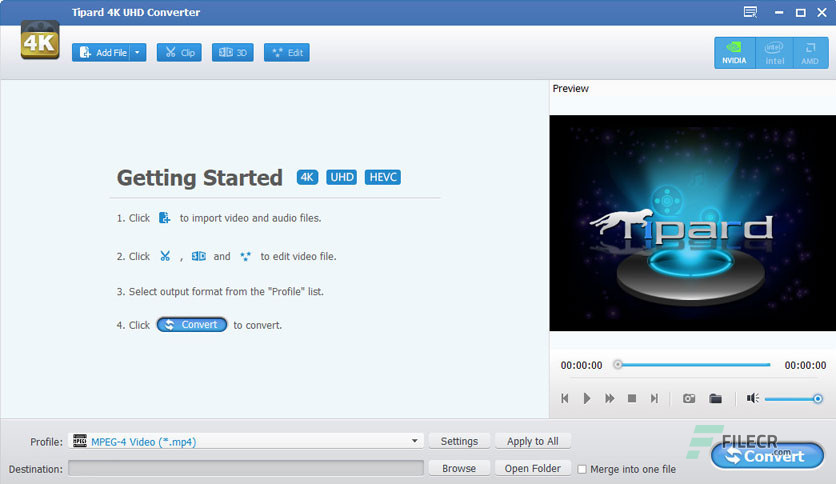Click the Profile Settings button
The width and height of the screenshot is (836, 484).
click(x=459, y=441)
